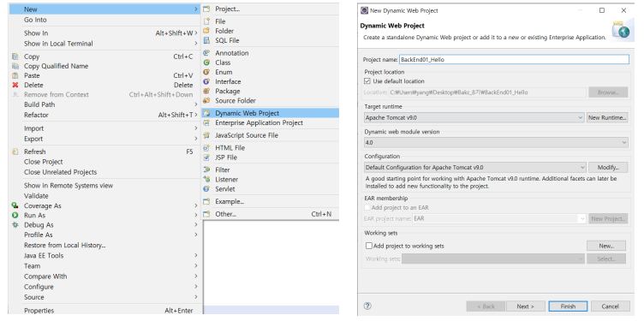The image size is (644, 321).
Task: Check Add project to working sets
Action: (369, 246)
